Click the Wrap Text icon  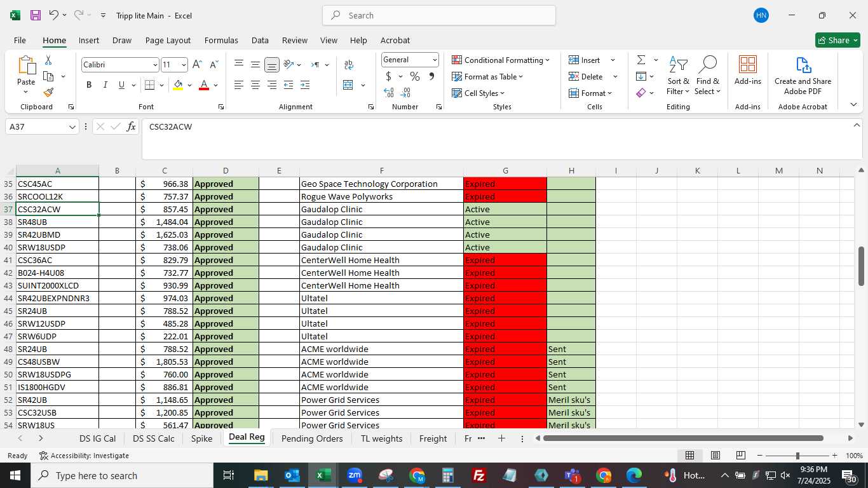click(348, 65)
